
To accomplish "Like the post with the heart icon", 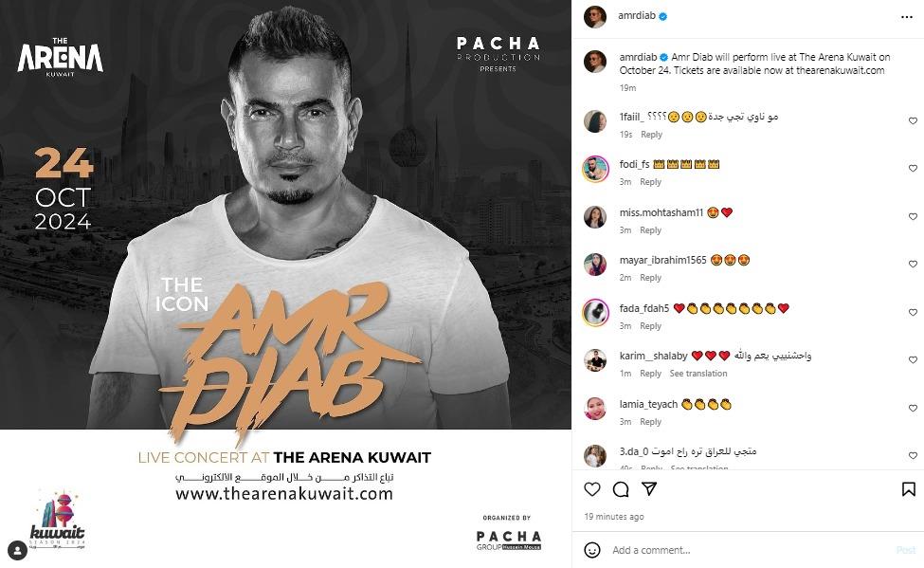I will [x=592, y=489].
